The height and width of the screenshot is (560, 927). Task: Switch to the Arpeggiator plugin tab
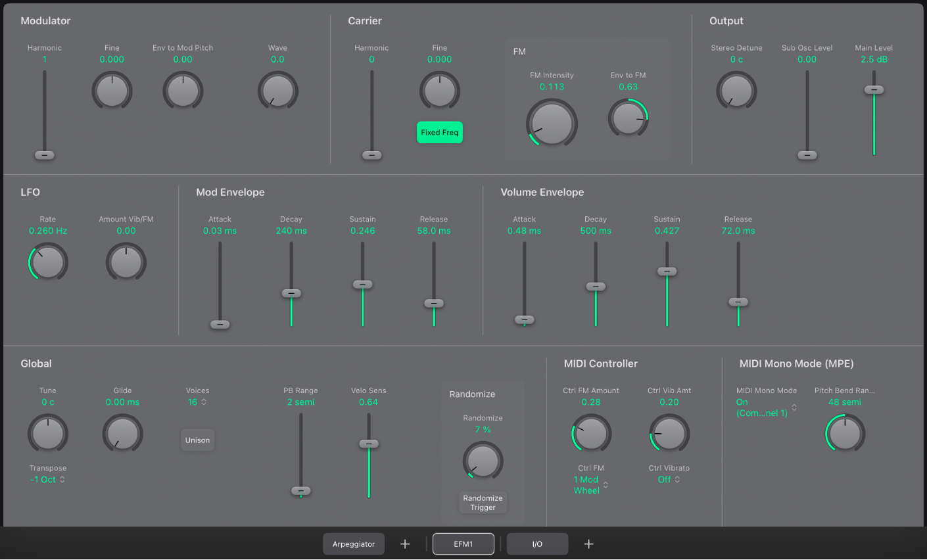point(354,544)
